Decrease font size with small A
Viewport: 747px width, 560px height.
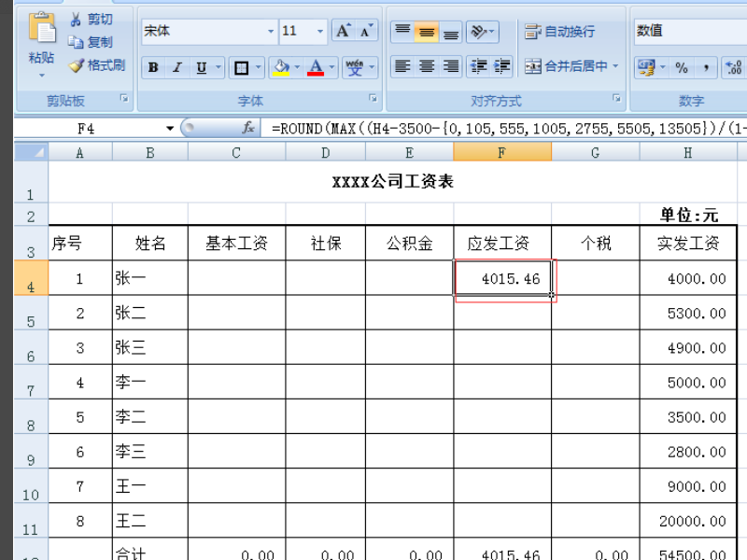click(366, 32)
